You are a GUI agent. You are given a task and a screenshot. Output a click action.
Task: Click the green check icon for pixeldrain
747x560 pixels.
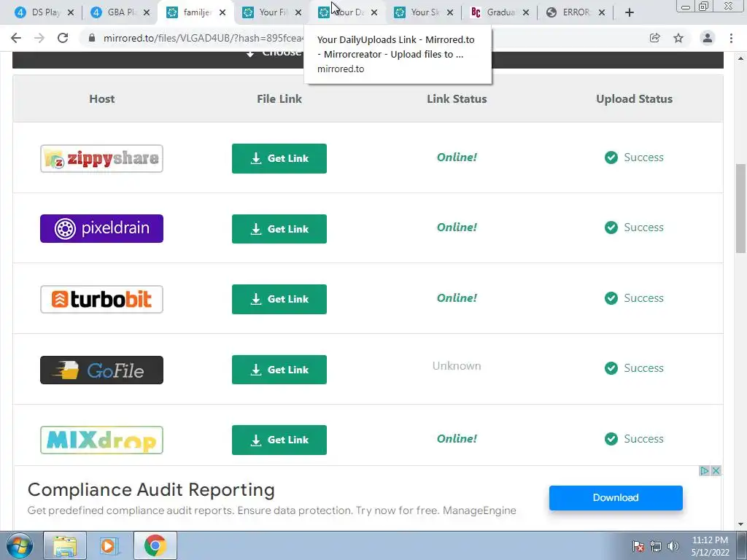pyautogui.click(x=611, y=227)
